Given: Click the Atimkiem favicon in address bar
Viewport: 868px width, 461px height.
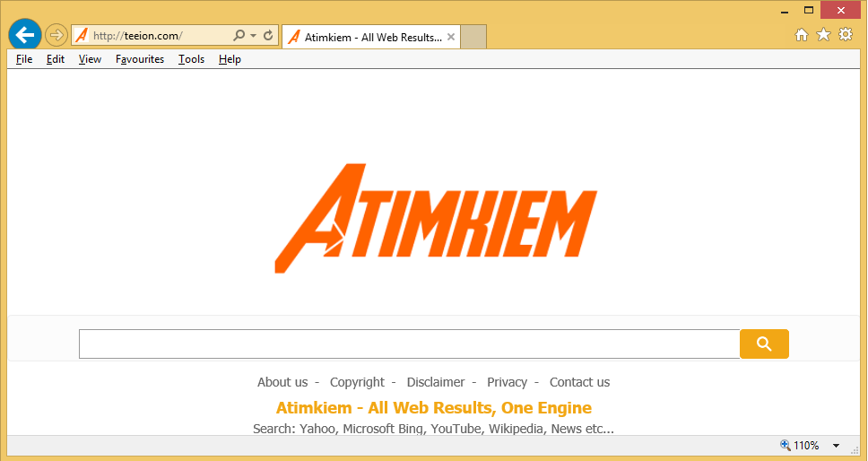Looking at the screenshot, I should (x=82, y=35).
